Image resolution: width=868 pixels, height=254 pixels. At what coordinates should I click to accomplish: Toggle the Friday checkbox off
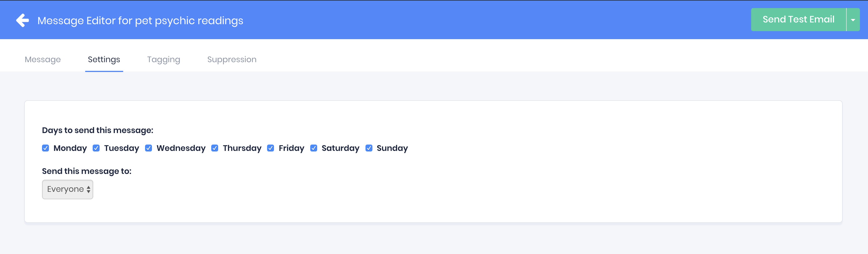pos(271,148)
